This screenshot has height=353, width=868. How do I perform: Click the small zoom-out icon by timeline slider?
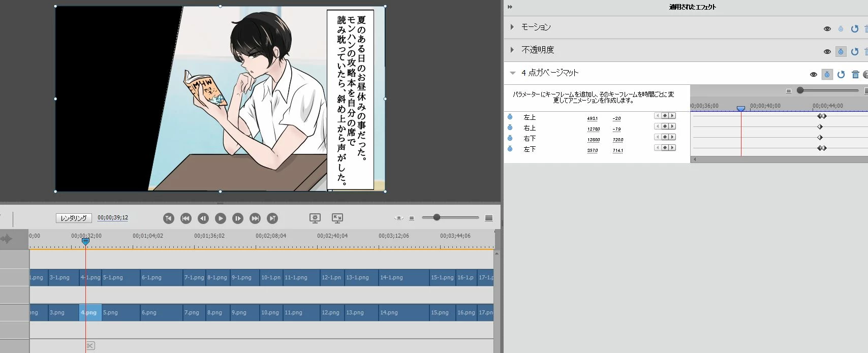coord(412,218)
